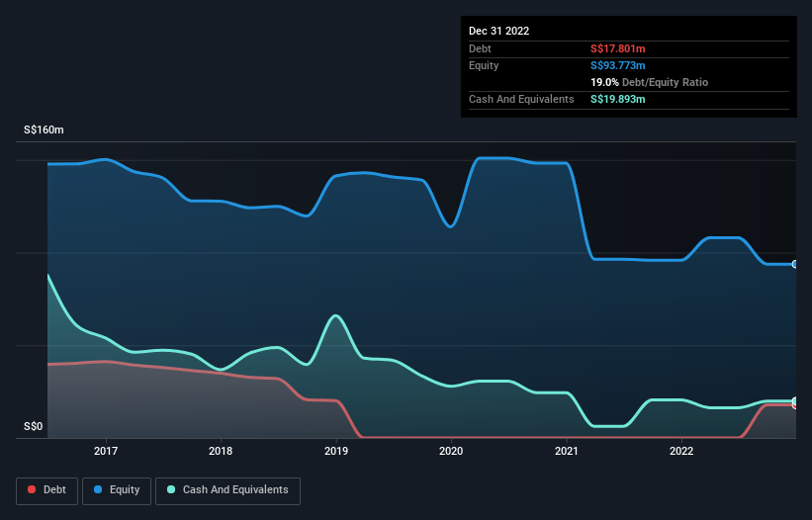
Task: Select the Equity endpoint marker on the chart
Action: 795,264
